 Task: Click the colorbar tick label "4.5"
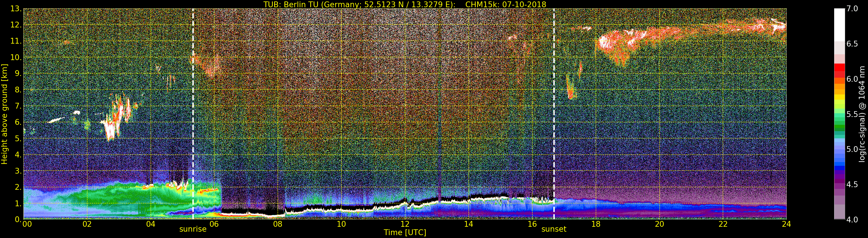[x=852, y=184]
